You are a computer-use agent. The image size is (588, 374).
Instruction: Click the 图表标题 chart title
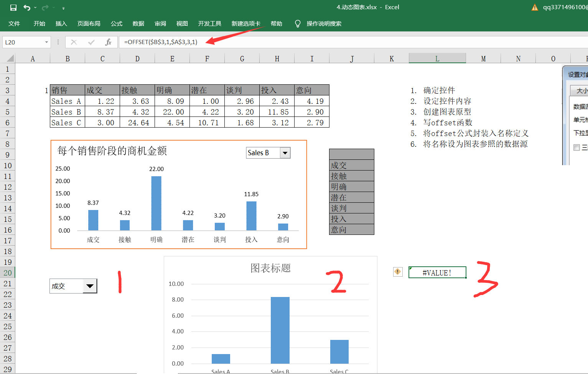coord(270,268)
